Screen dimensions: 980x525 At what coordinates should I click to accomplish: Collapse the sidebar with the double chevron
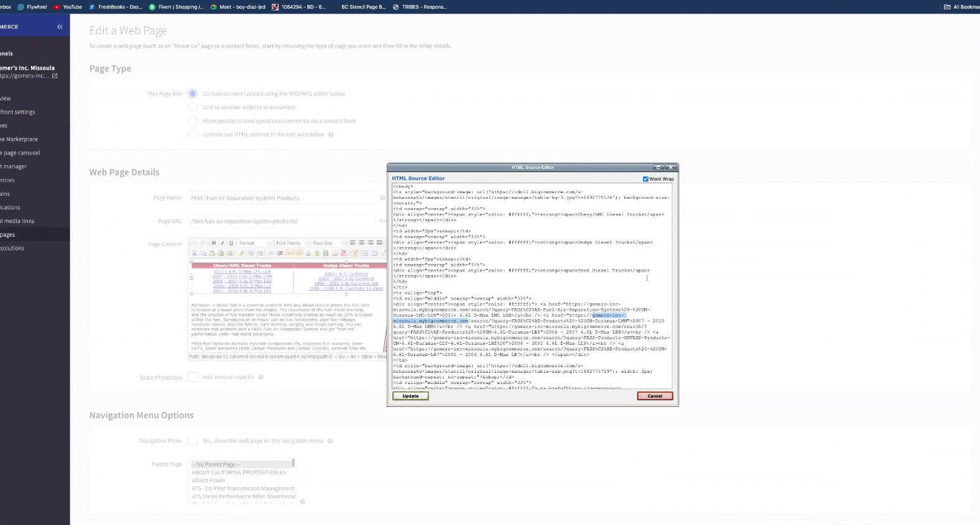point(60,27)
